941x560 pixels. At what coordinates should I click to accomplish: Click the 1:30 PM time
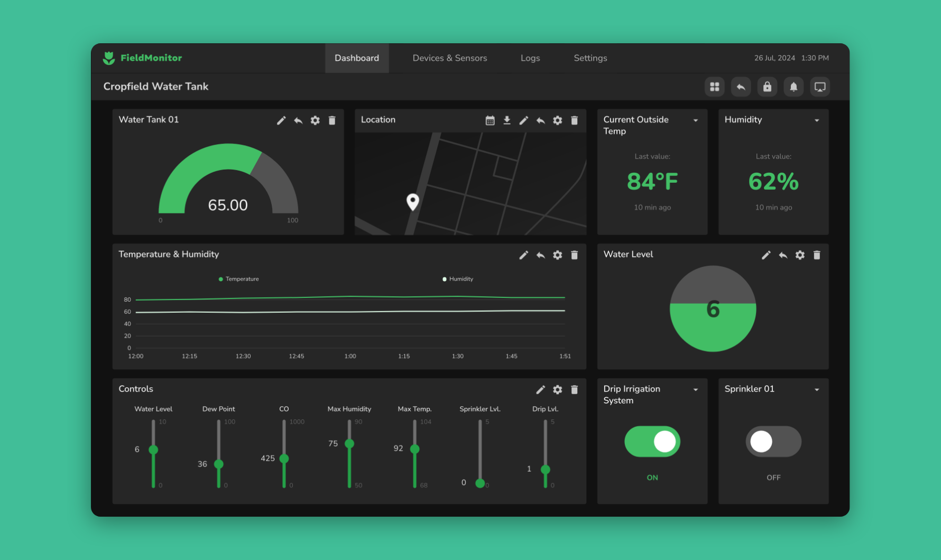[x=815, y=58]
